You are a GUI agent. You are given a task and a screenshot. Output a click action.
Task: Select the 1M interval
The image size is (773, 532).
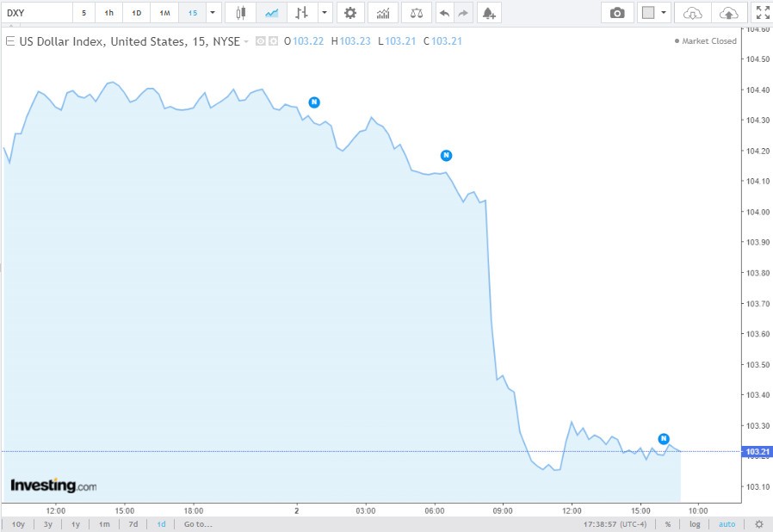[164, 13]
